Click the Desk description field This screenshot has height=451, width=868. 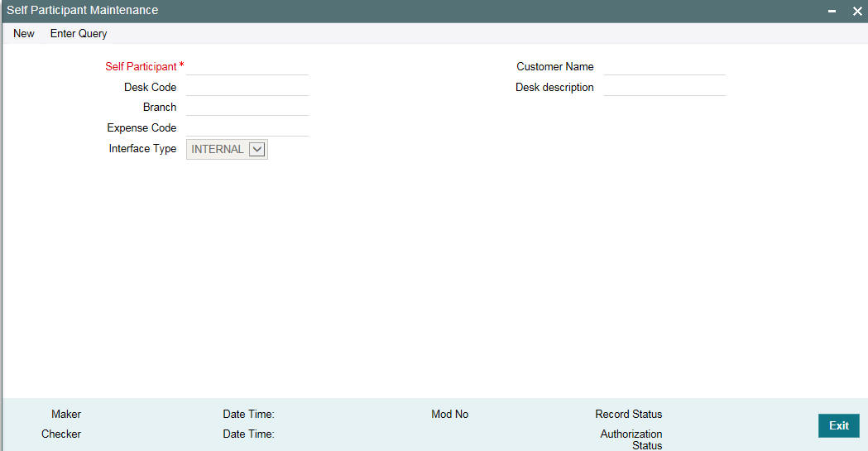pyautogui.click(x=664, y=88)
